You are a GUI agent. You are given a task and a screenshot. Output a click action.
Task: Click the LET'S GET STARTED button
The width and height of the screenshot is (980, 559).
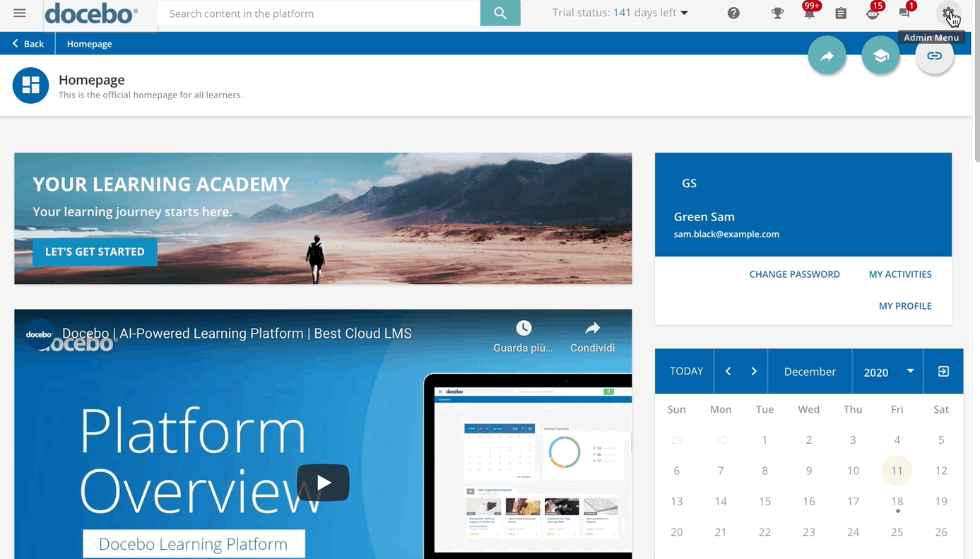tap(95, 252)
